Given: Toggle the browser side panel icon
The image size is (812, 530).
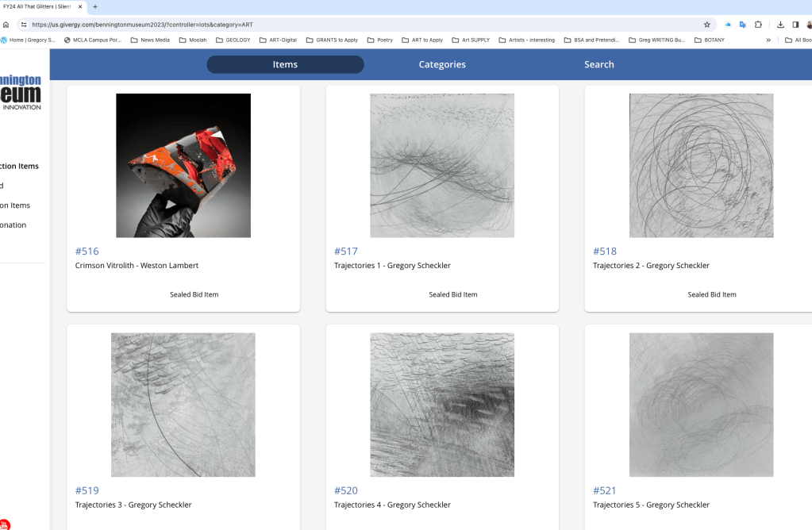Looking at the screenshot, I should coord(795,25).
